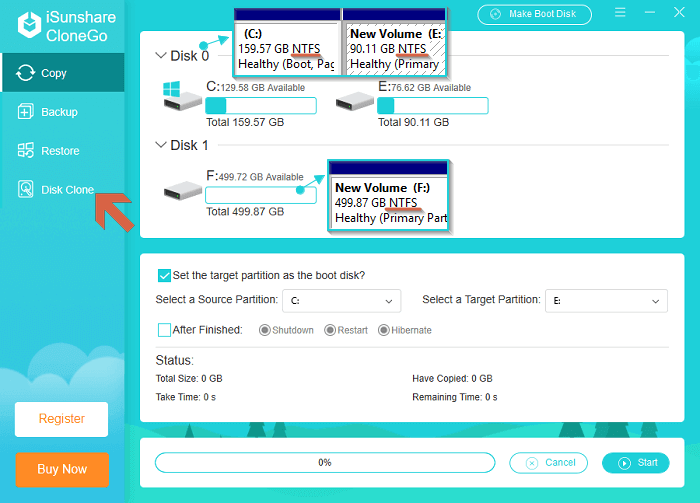
Task: Click the Make Boot Disk button
Action: click(x=534, y=14)
